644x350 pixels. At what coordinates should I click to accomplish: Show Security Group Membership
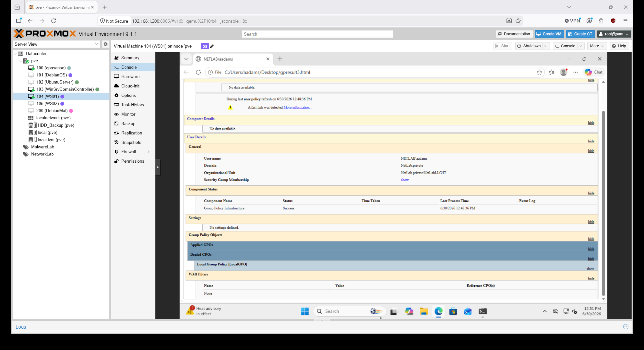pyautogui.click(x=405, y=180)
